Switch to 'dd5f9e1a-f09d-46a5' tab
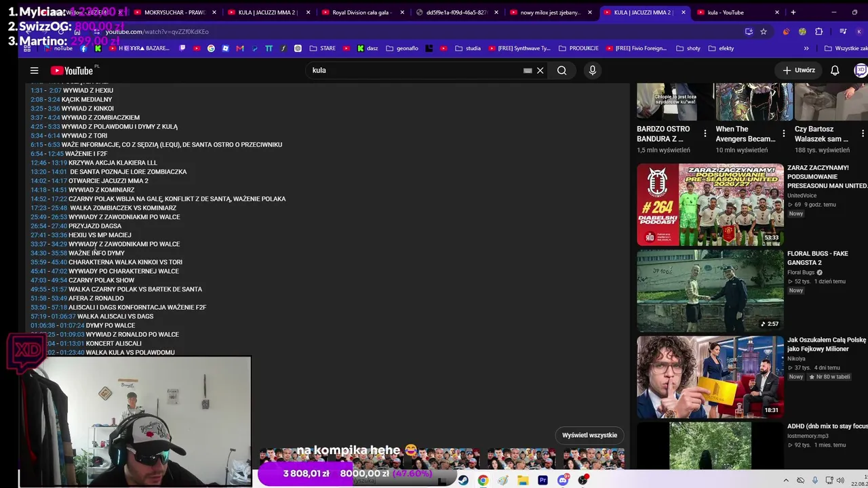 [456, 12]
